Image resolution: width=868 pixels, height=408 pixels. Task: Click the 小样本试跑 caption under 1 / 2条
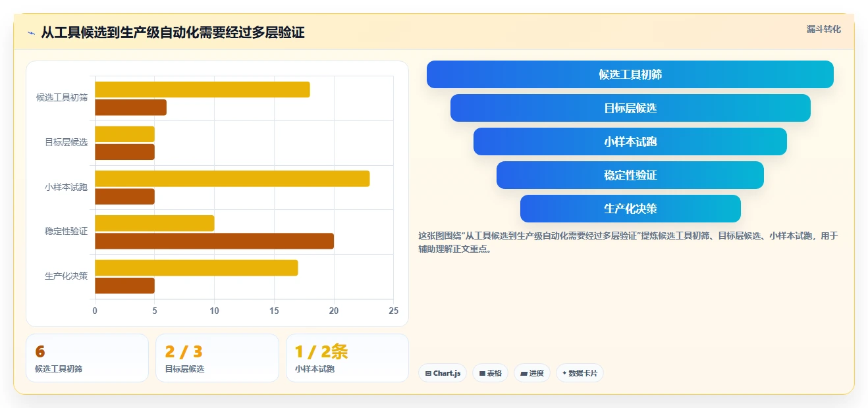coord(315,369)
